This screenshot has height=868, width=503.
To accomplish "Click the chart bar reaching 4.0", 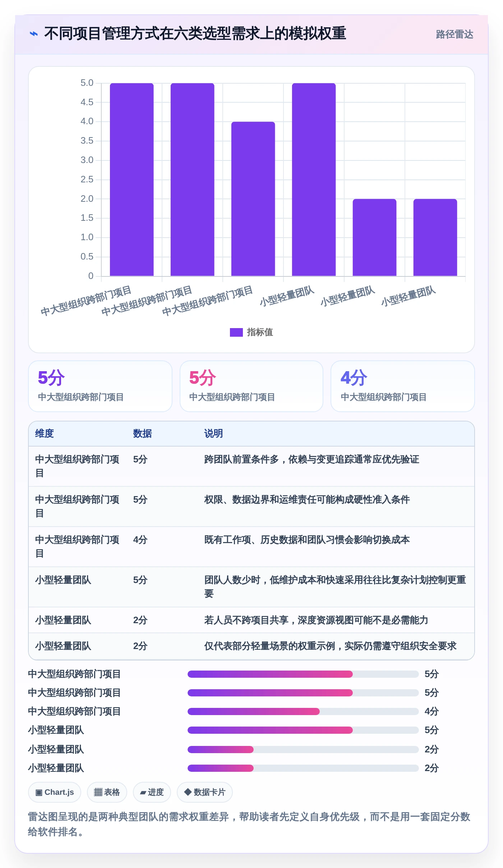I will [253, 199].
